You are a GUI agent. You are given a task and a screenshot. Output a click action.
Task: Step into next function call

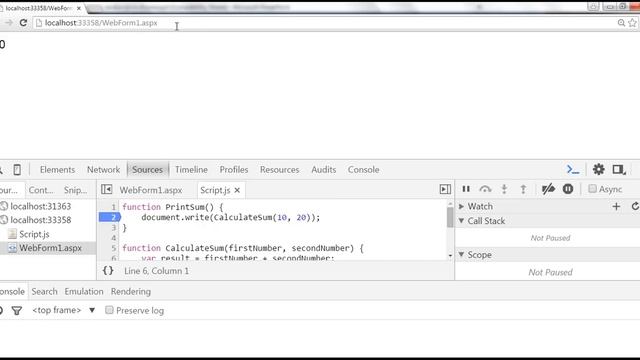pos(504,189)
